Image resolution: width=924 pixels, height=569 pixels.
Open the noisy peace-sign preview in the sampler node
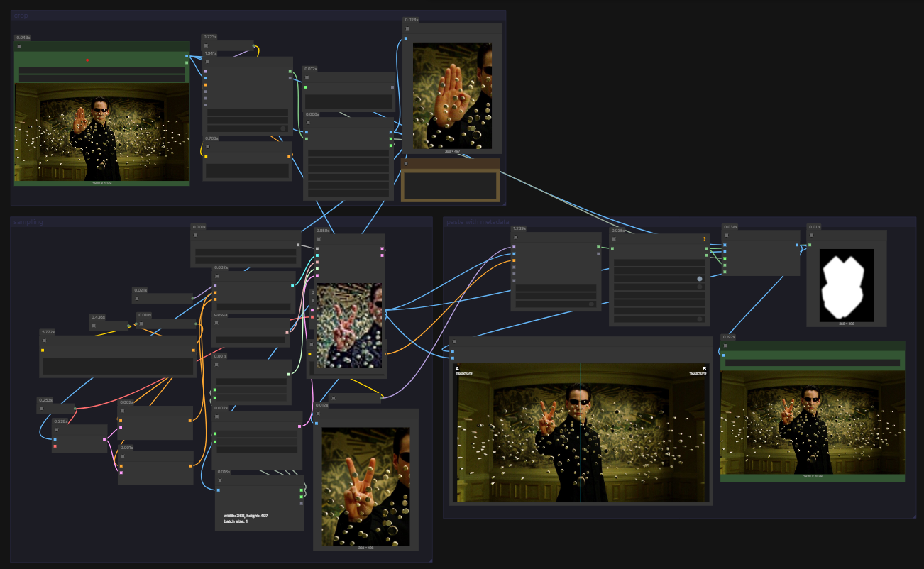point(349,326)
